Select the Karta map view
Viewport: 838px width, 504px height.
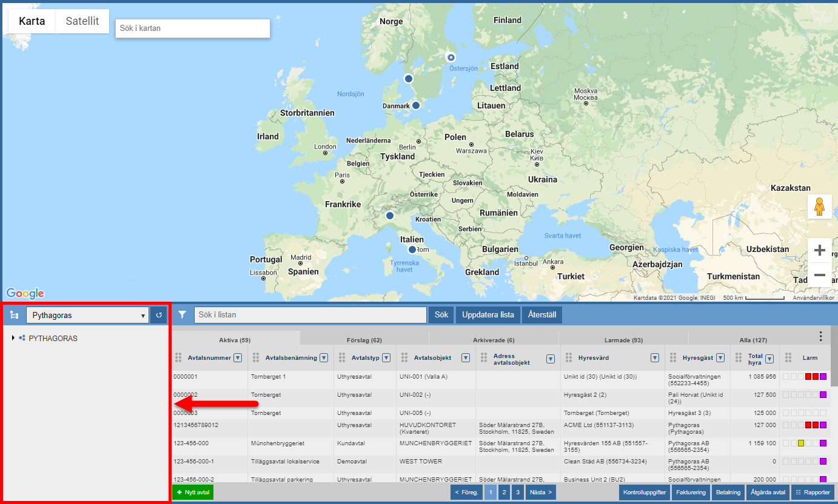point(32,21)
